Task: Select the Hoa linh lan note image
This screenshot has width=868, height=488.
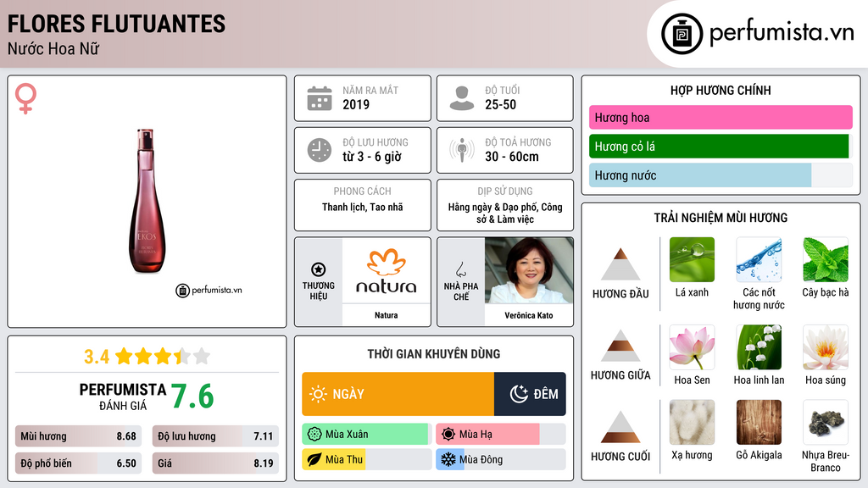Action: pos(759,347)
